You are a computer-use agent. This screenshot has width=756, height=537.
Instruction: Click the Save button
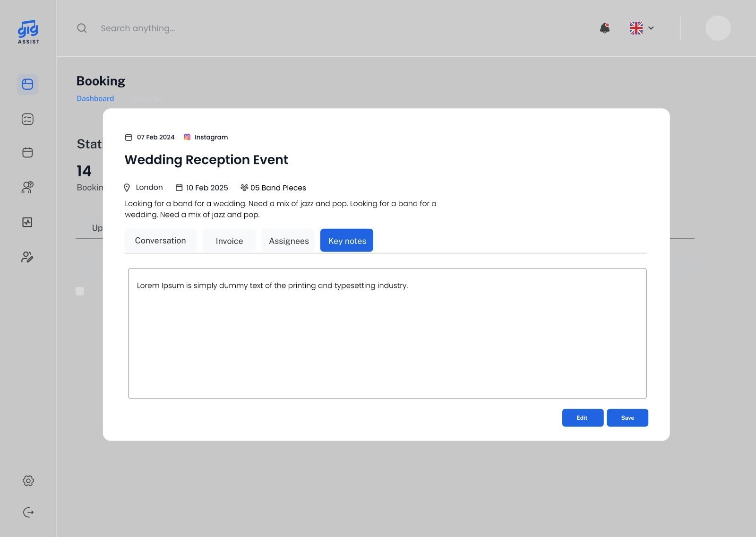tap(627, 418)
